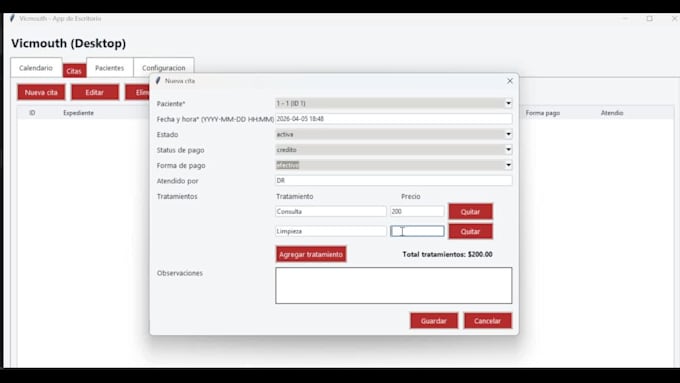Save the appointment with Guardar

pos(434,321)
